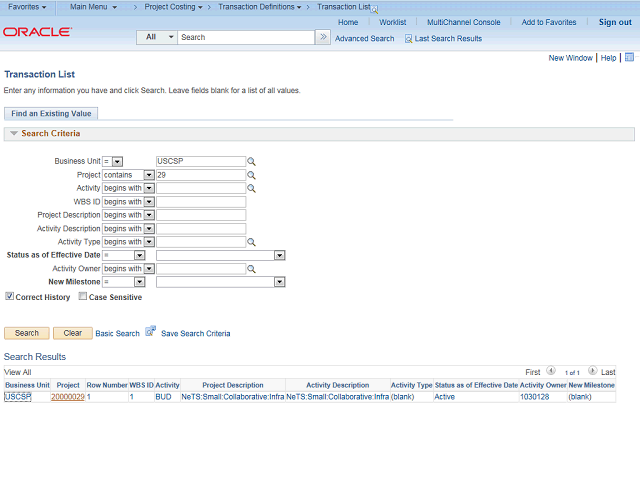
Task: Open Transaction Definitions breadcrumb menu
Action: coord(260,7)
